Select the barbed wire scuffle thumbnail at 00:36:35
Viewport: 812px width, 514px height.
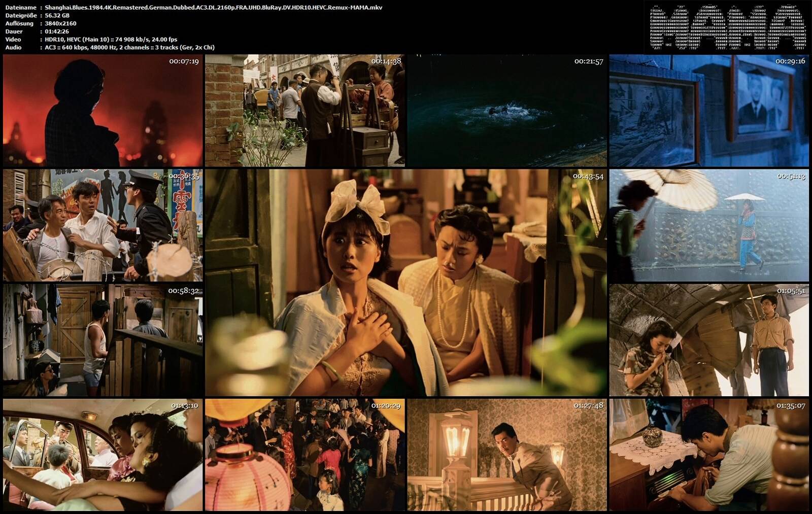click(x=103, y=225)
